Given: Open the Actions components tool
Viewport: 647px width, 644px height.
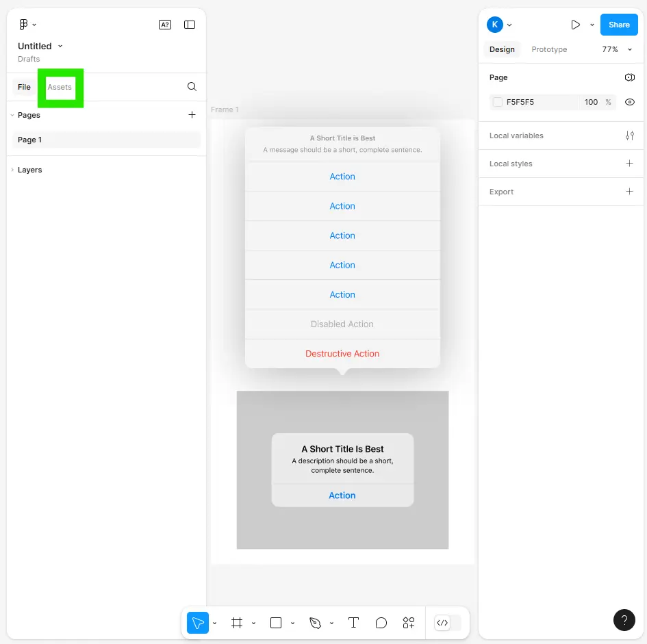Looking at the screenshot, I should [409, 623].
